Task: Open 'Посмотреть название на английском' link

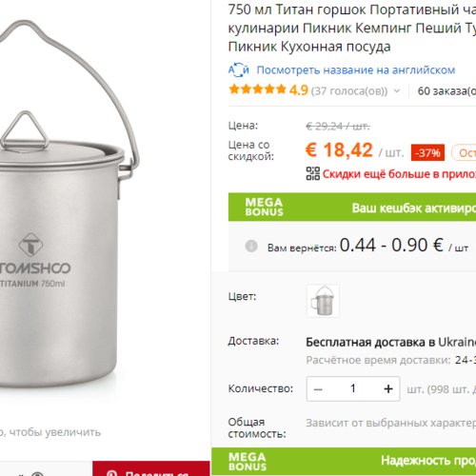Action: (x=356, y=70)
